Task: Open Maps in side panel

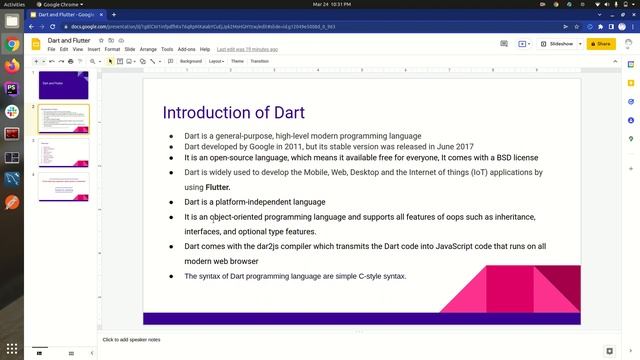Action: (631, 139)
